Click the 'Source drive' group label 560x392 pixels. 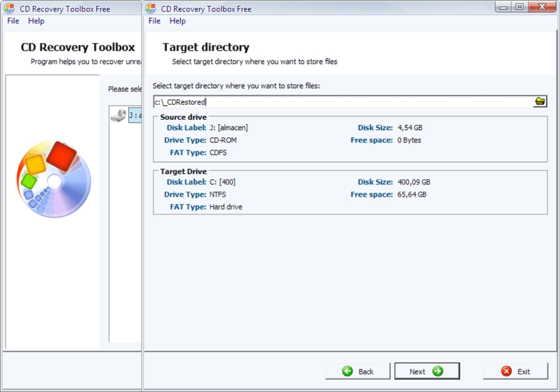coord(183,117)
